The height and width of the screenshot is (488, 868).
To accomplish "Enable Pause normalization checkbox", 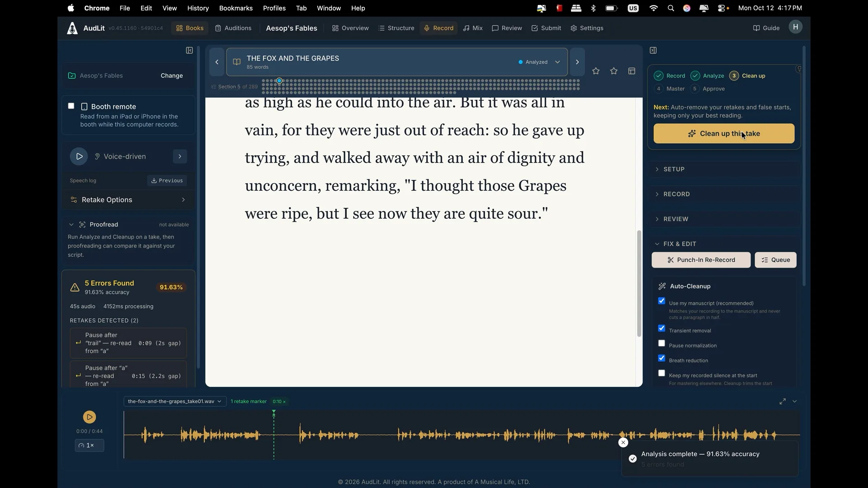I will pyautogui.click(x=661, y=343).
